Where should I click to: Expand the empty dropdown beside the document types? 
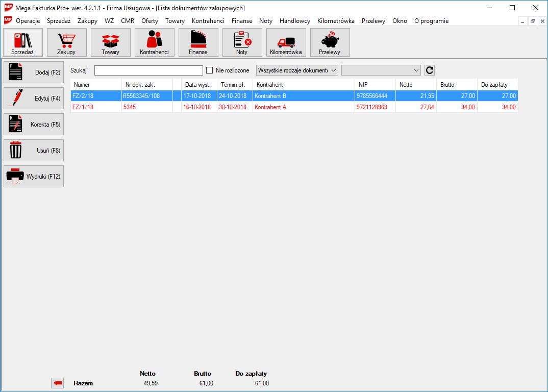pyautogui.click(x=381, y=70)
